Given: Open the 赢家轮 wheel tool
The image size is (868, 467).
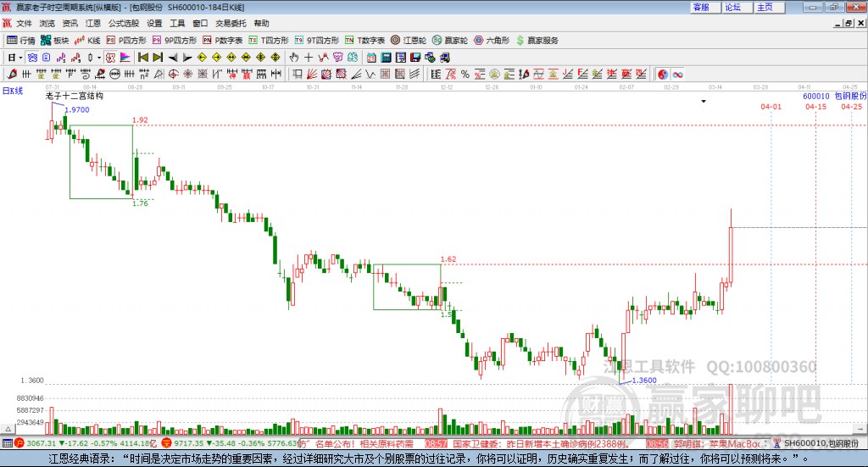Looking at the screenshot, I should (450, 41).
